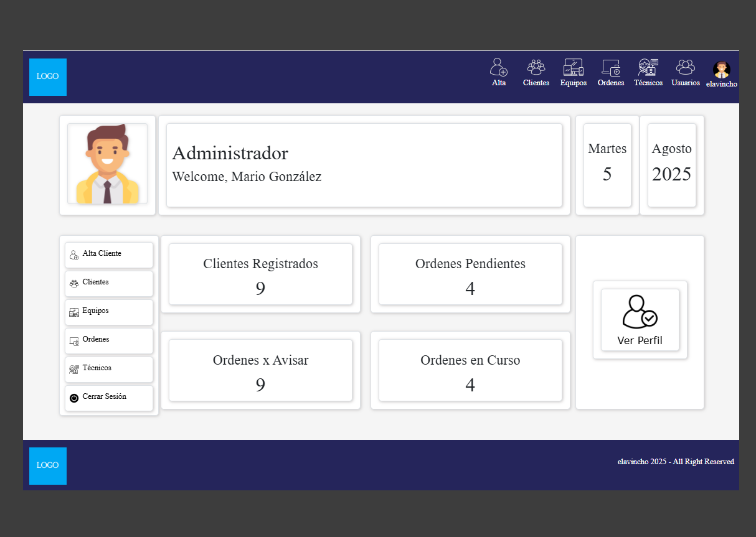
Task: Select Alta Cliente in the sidebar menu
Action: coord(109,254)
